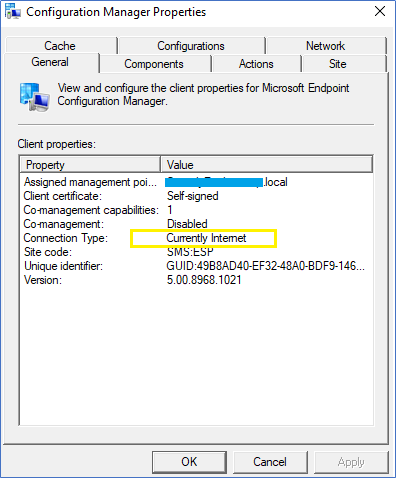Click the 'Currently Internet' value
396x478 pixels.
click(x=206, y=238)
